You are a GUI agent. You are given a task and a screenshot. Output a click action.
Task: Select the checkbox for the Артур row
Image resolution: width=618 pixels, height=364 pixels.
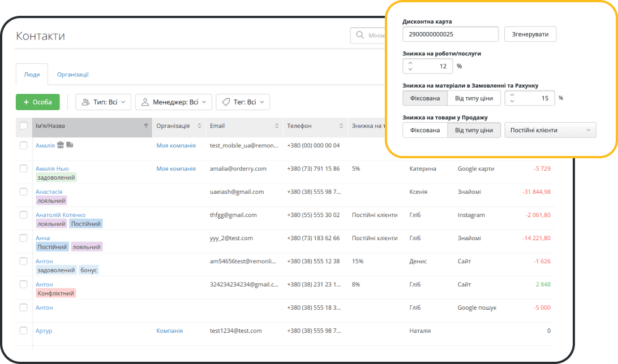point(24,331)
